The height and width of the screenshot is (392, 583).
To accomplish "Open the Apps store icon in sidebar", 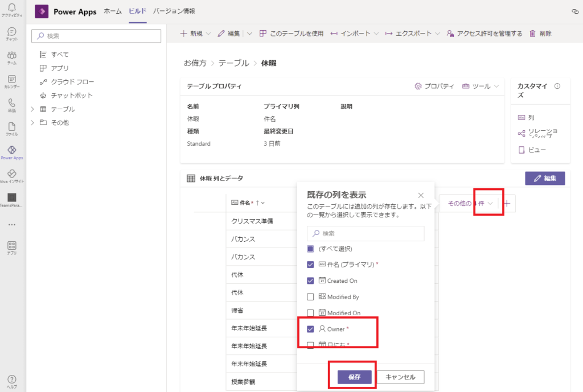I will 12,247.
